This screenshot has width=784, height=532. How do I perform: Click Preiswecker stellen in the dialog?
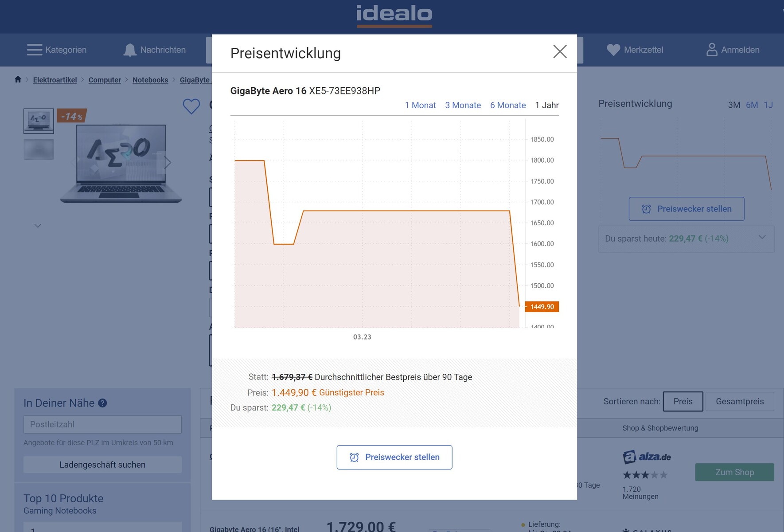coord(394,457)
